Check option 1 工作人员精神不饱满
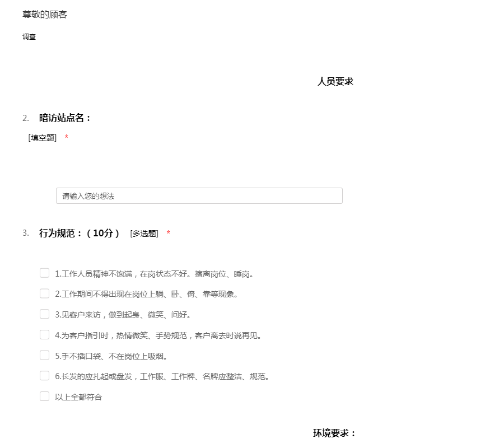Viewport: 504px width, 448px height. [x=44, y=273]
